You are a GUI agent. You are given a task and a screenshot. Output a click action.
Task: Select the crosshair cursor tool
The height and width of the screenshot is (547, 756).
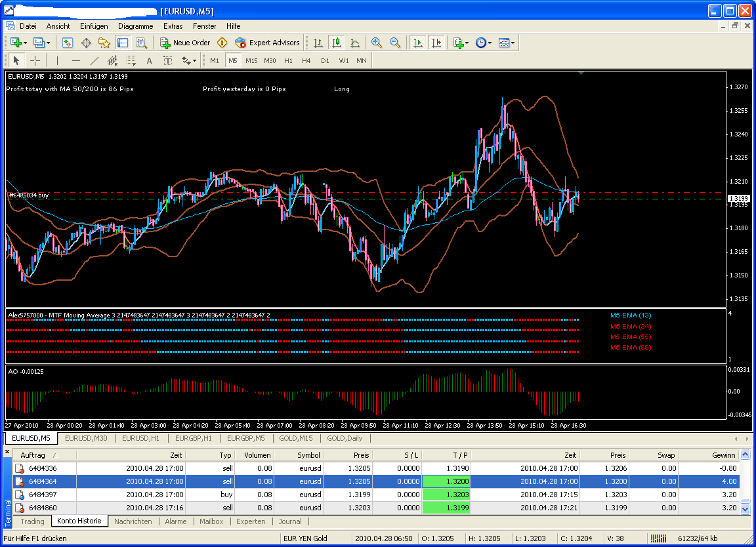[x=35, y=60]
